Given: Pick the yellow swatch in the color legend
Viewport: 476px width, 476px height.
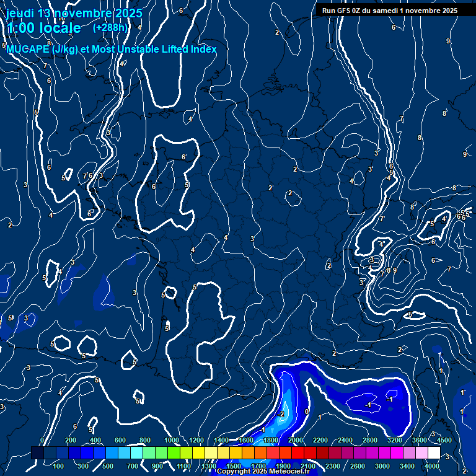Looking at the screenshot, I should (200, 453).
